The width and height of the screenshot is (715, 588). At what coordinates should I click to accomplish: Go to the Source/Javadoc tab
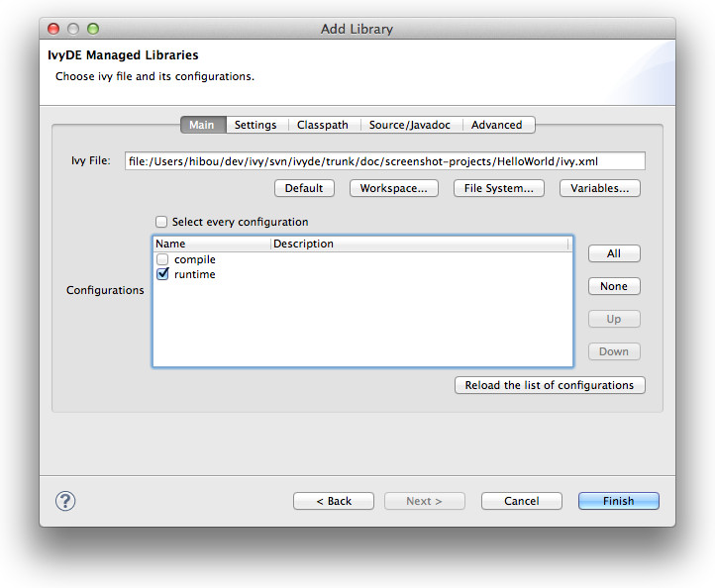[409, 125]
